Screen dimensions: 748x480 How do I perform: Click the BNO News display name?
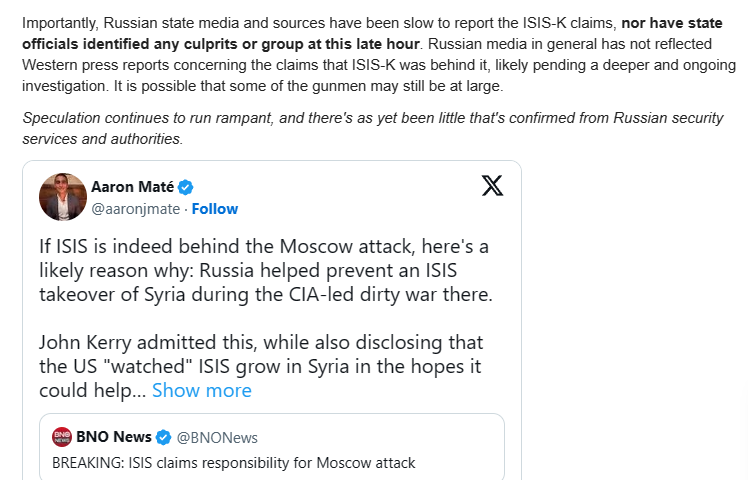114,437
